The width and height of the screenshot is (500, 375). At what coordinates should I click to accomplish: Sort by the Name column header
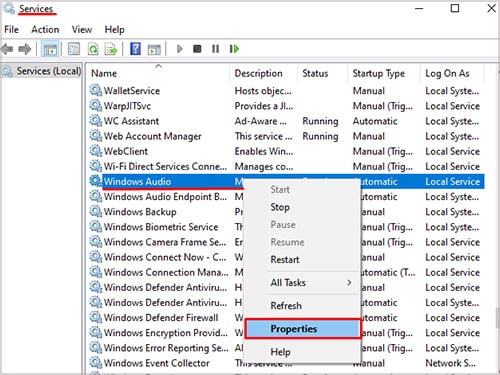coord(159,73)
